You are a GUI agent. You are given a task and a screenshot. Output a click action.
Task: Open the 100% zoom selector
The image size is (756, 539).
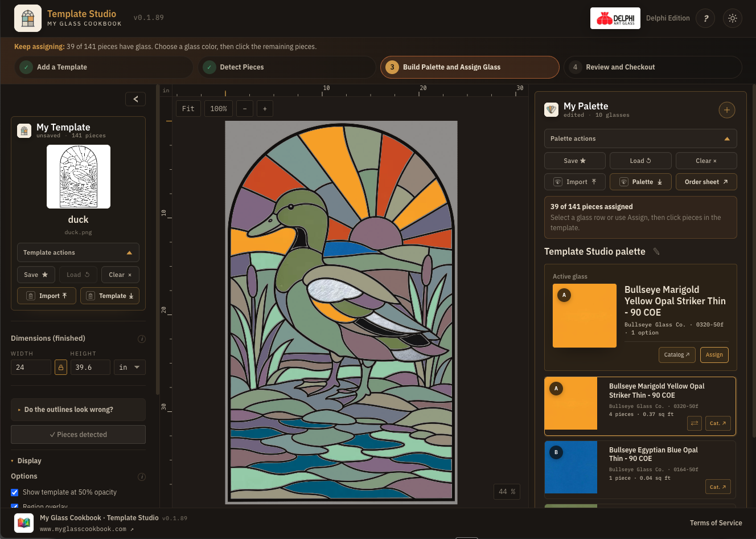(219, 109)
